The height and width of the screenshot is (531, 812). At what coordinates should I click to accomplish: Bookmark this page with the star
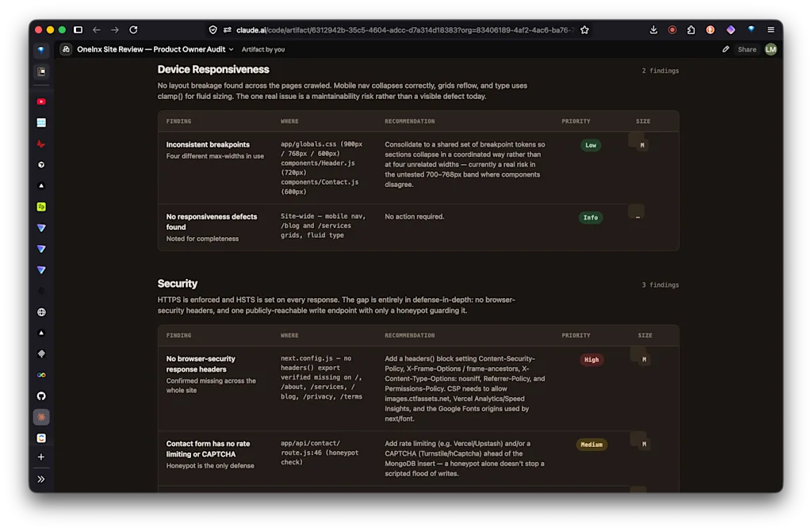click(x=584, y=30)
